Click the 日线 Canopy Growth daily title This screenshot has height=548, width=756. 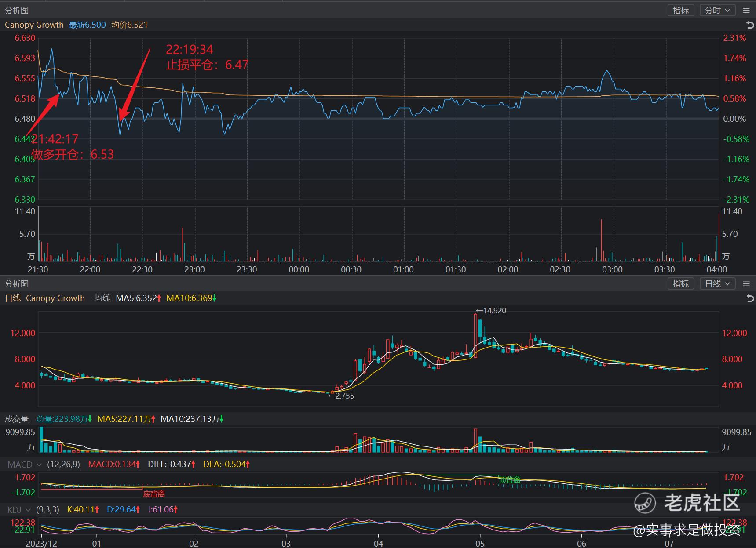coord(45,298)
